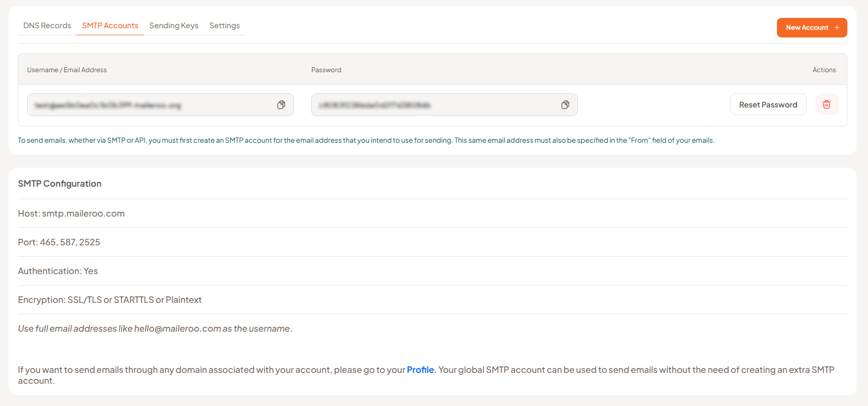Click the Username / Email Address column header

[x=67, y=70]
